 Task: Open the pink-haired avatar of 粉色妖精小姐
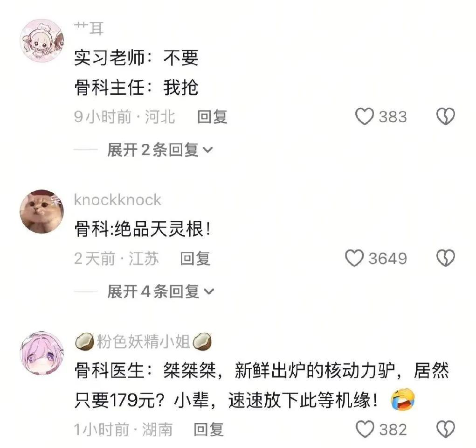(41, 353)
